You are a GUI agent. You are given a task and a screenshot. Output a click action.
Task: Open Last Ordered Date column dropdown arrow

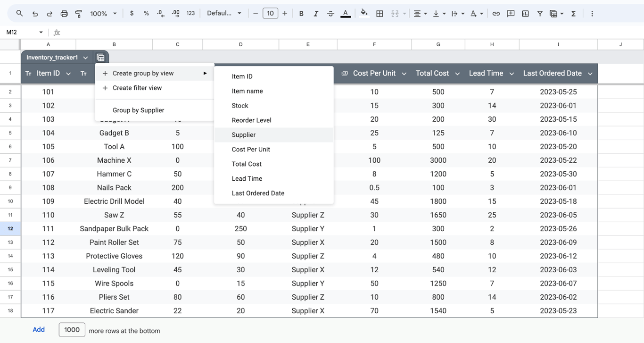tap(590, 74)
